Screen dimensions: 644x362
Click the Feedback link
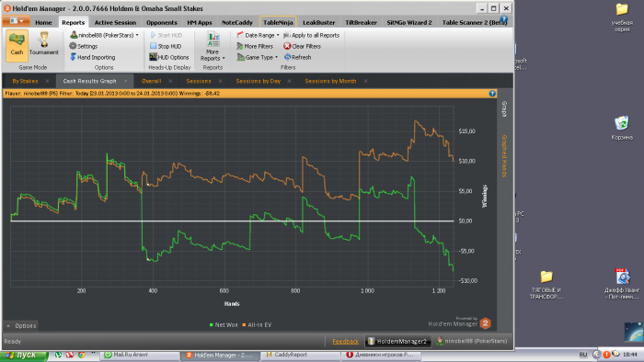pos(345,342)
